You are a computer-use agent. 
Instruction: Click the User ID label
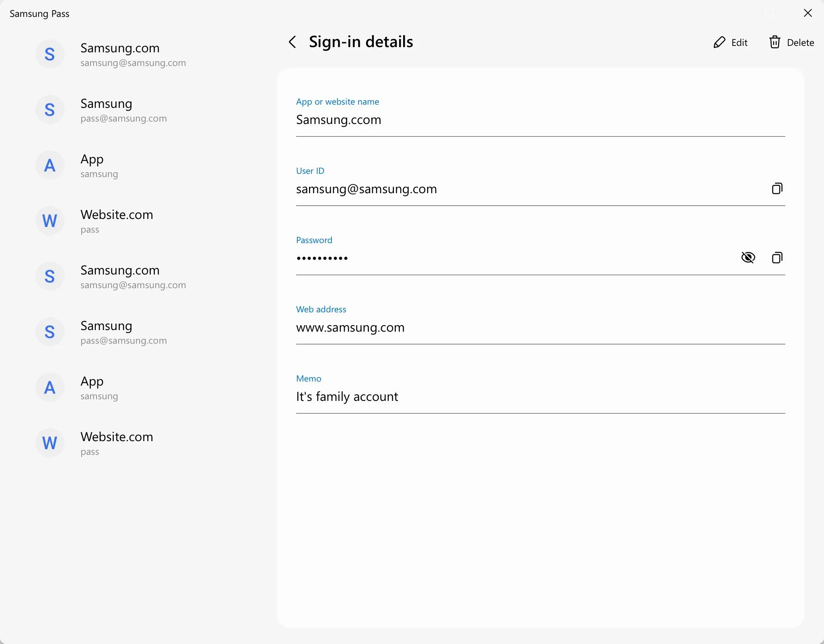coord(310,171)
